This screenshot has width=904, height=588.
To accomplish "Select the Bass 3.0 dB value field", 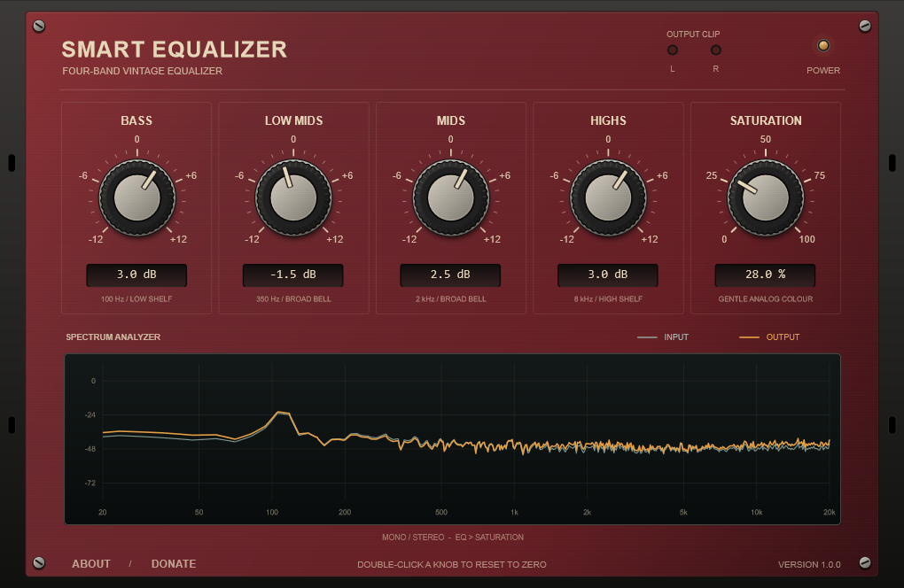I will click(x=136, y=275).
